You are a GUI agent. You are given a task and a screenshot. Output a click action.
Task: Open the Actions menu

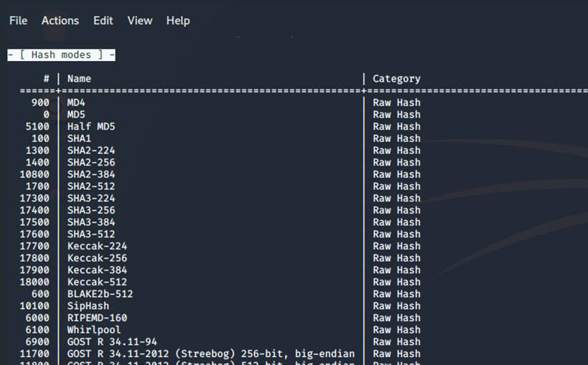60,21
